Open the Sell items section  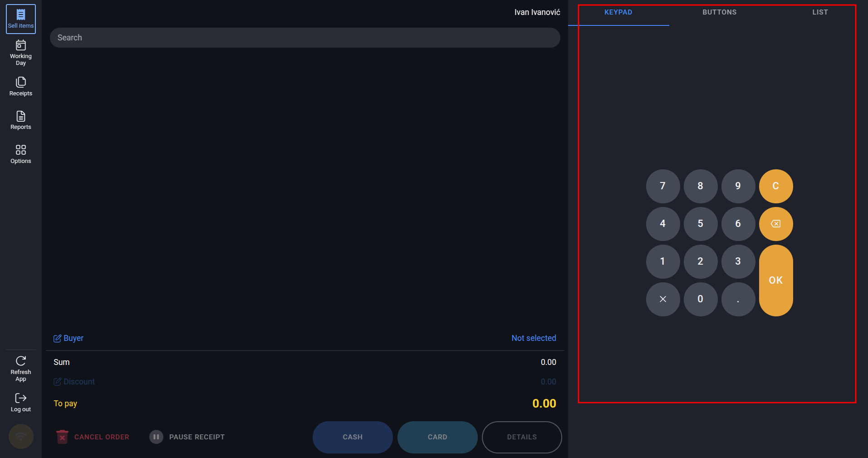click(x=21, y=19)
